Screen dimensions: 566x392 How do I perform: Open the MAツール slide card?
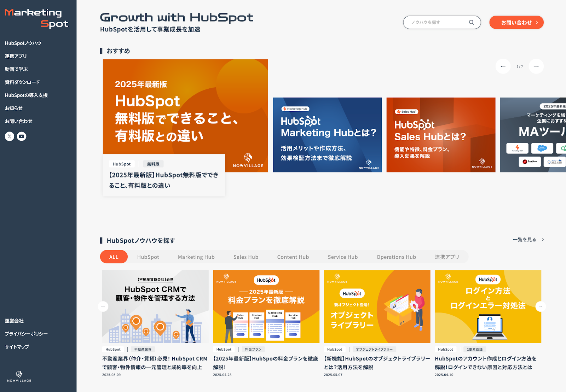[533, 135]
